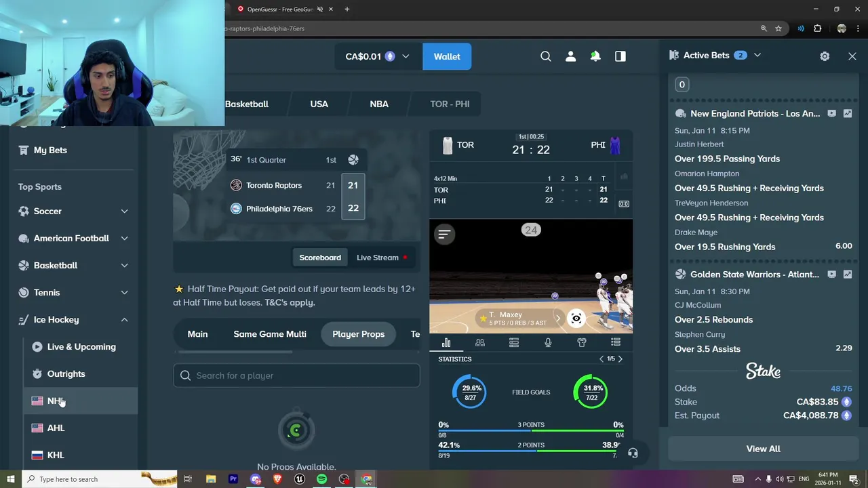Expand the Basketball sidebar menu
Viewport: 868px width, 488px height.
tap(124, 266)
